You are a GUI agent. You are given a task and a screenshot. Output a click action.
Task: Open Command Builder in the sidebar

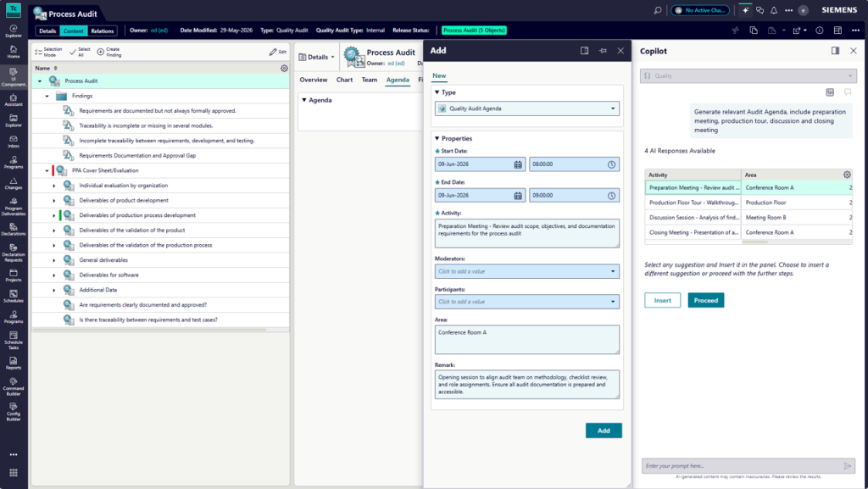pos(14,386)
